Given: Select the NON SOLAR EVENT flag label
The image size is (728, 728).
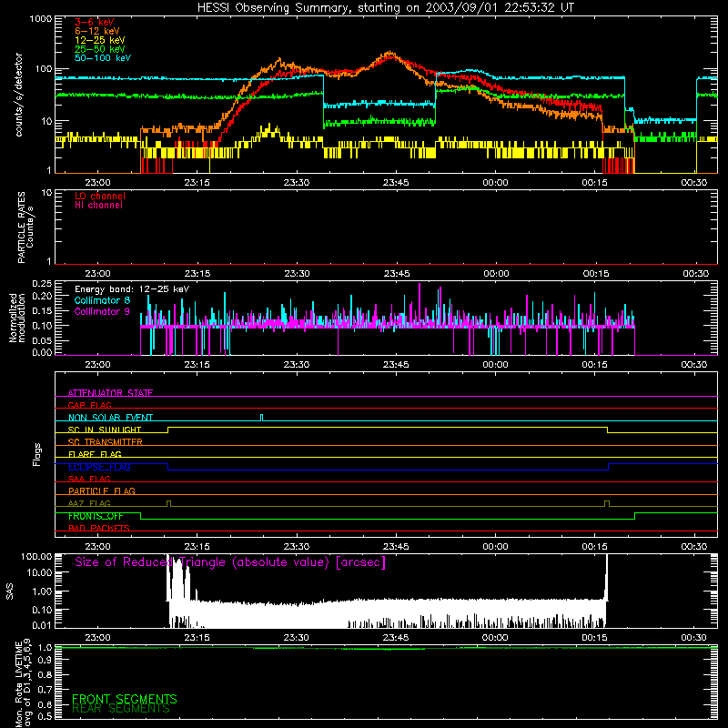Looking at the screenshot, I should (x=110, y=418).
